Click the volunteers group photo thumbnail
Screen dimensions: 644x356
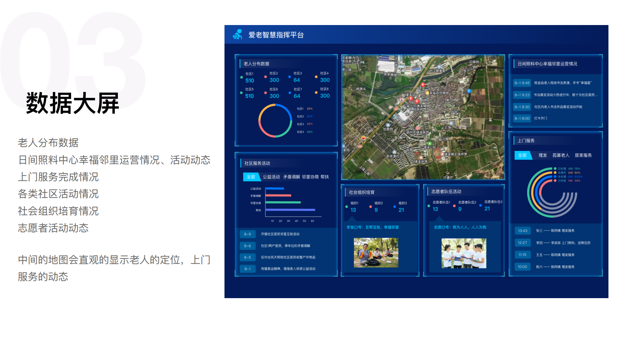click(464, 253)
